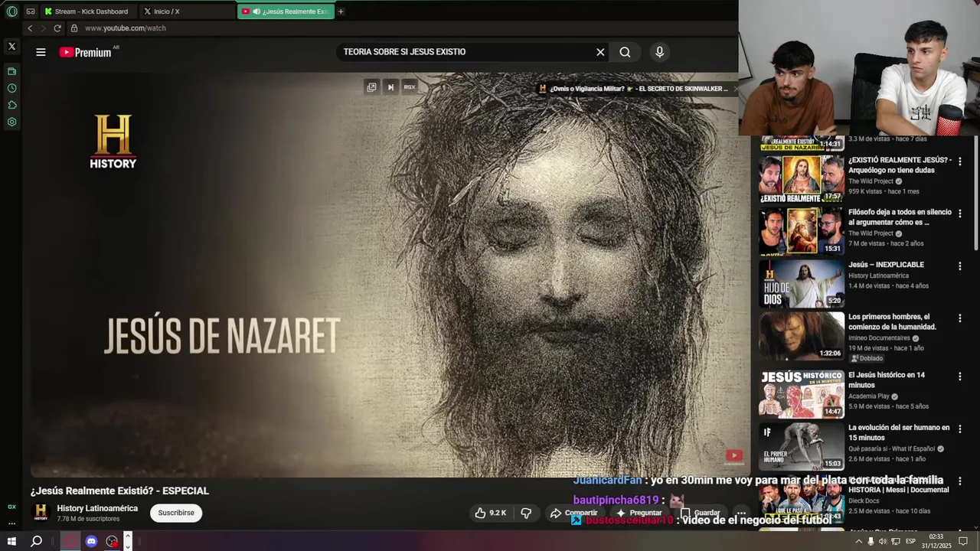
Task: Open the EL SECRETO DE SKINWALKER video card
Action: click(x=633, y=89)
